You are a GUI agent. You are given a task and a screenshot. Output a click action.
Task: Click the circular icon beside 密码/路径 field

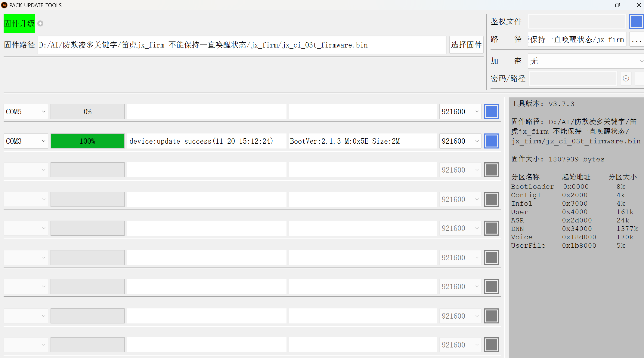click(x=626, y=78)
